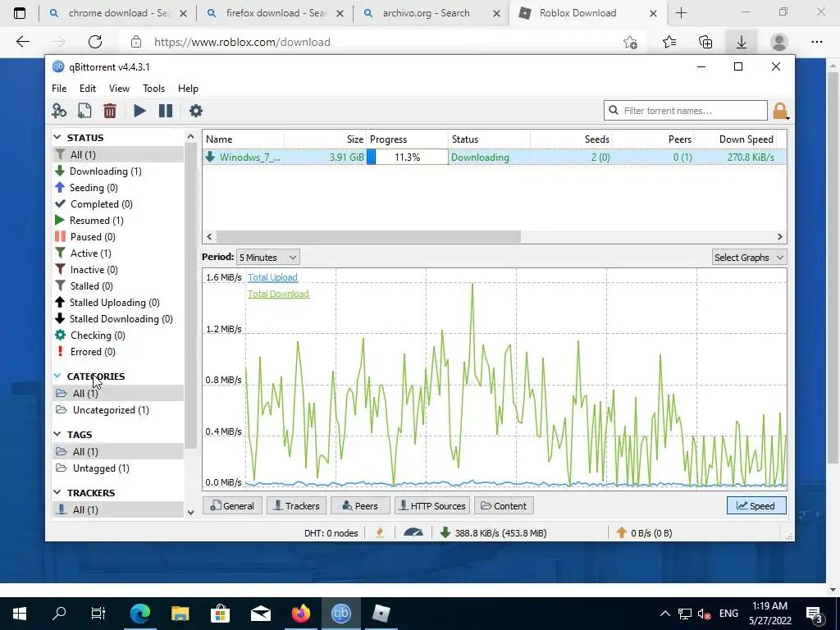Open the Period 5 Minutes dropdown
This screenshot has height=630, width=840.
coord(268,257)
